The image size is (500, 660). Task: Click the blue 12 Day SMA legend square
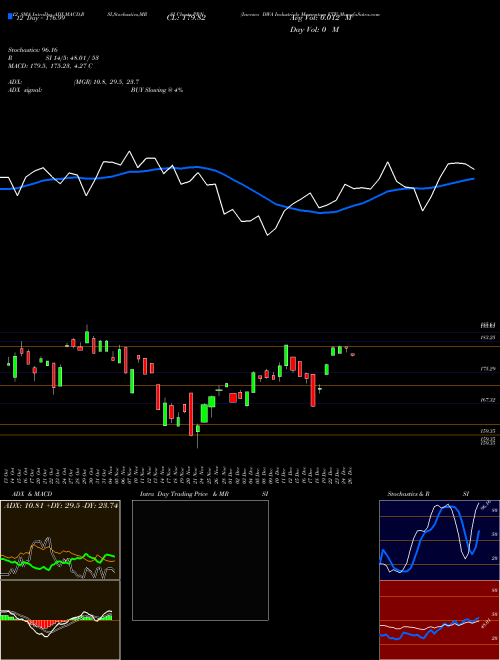10,16
